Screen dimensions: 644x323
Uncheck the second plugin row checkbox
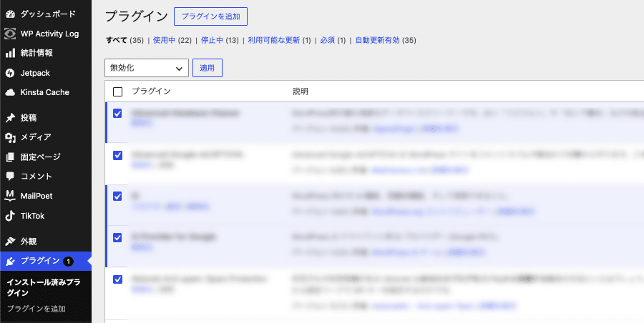117,155
